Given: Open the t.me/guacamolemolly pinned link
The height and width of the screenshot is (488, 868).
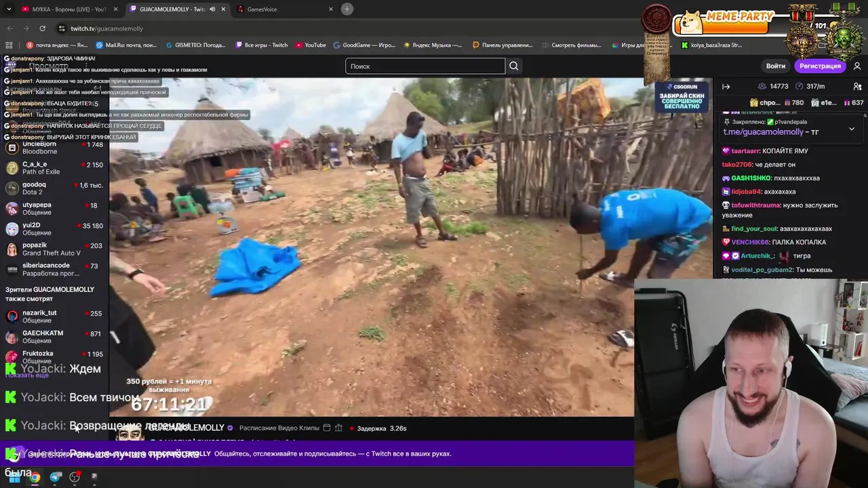Looking at the screenshot, I should click(763, 132).
